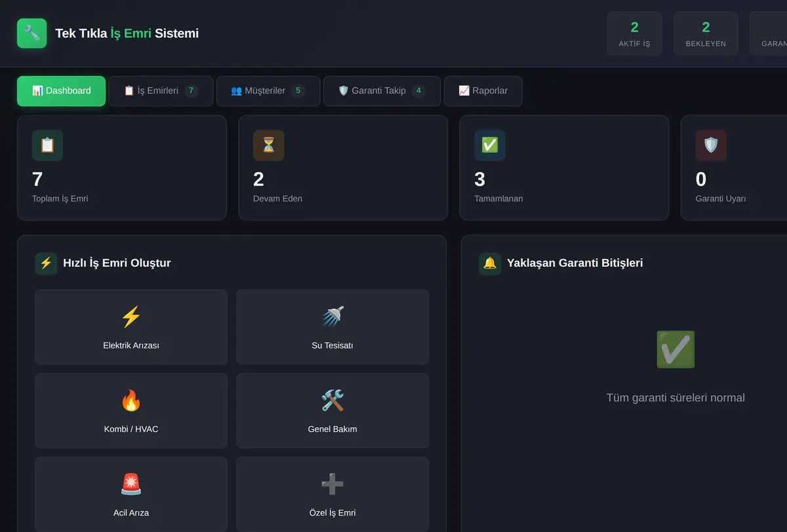Viewport: 787px width, 532px height.
Task: Click the clipboard icon above Toplam İş Emri
Action: click(x=47, y=146)
